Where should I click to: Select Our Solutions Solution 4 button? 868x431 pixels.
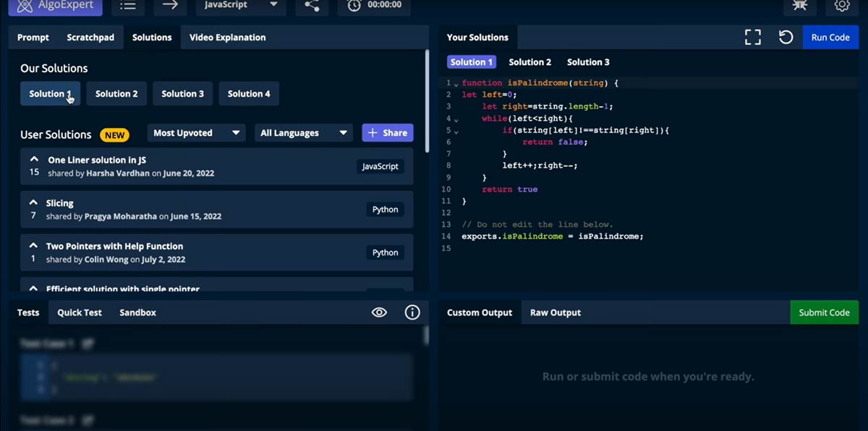pos(249,93)
